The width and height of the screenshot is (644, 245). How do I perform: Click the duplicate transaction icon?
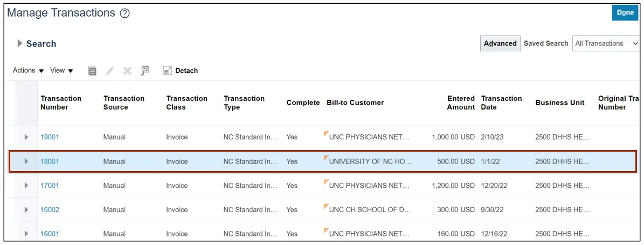click(92, 71)
